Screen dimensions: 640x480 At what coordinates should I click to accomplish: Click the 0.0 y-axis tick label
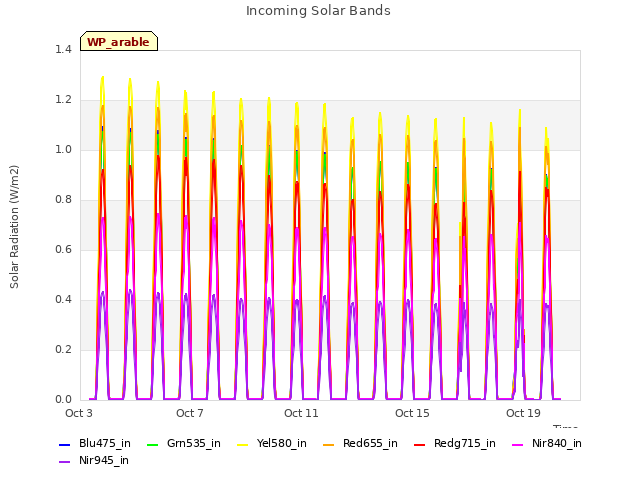click(63, 400)
